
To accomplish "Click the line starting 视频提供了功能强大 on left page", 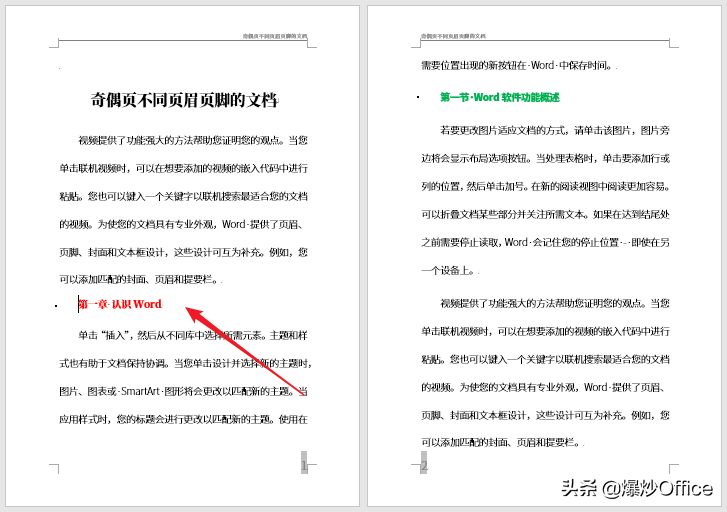I will click(193, 140).
